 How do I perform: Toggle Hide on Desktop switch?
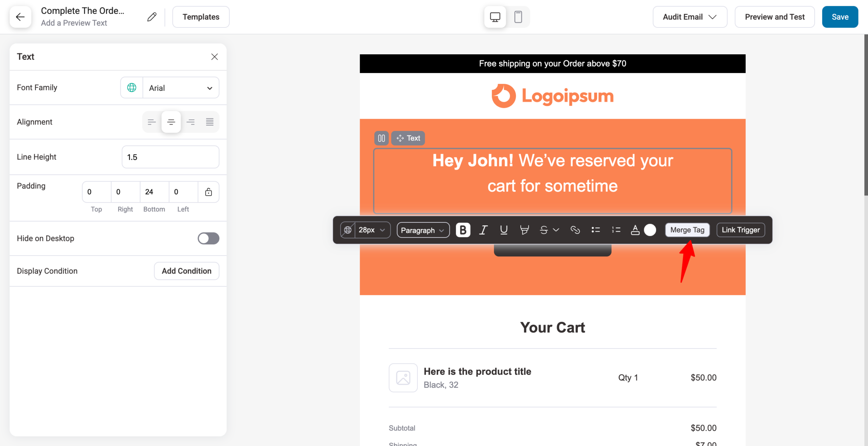tap(208, 238)
